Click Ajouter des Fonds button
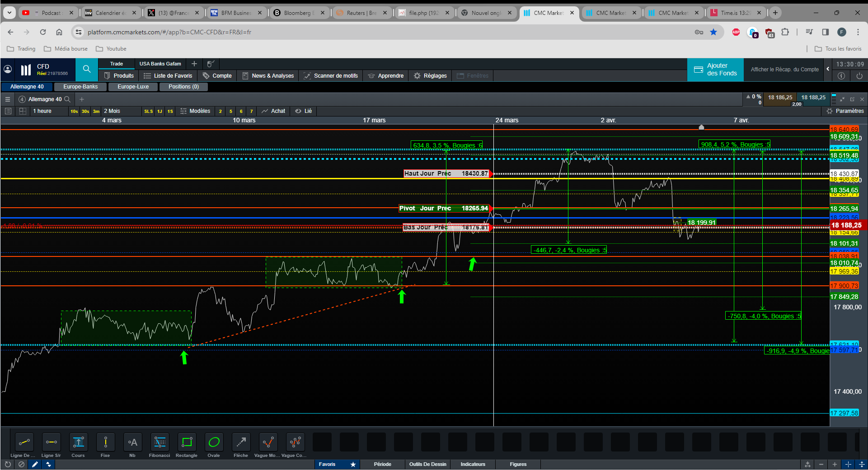 coord(715,70)
